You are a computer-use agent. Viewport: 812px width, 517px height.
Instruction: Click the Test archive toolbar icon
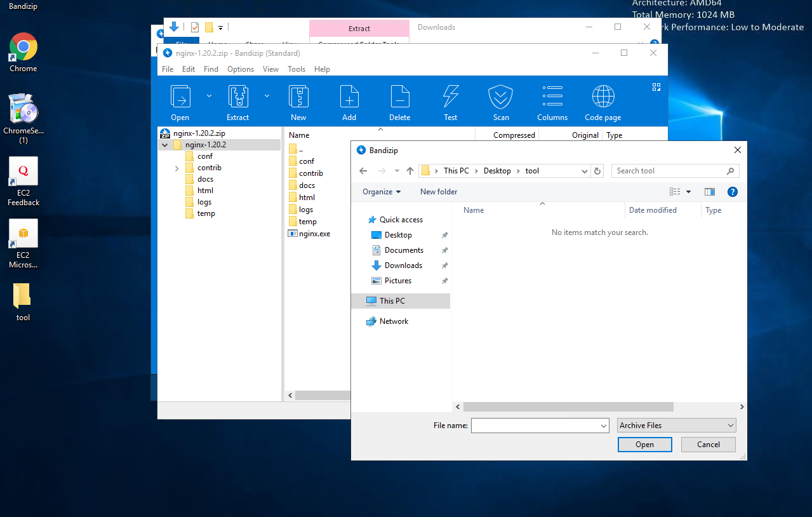coord(451,97)
